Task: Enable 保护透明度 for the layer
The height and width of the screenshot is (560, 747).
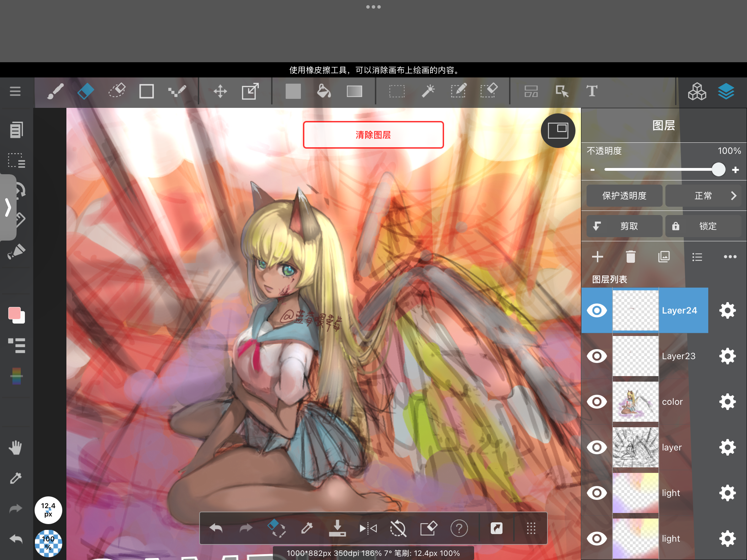Action: pyautogui.click(x=624, y=196)
